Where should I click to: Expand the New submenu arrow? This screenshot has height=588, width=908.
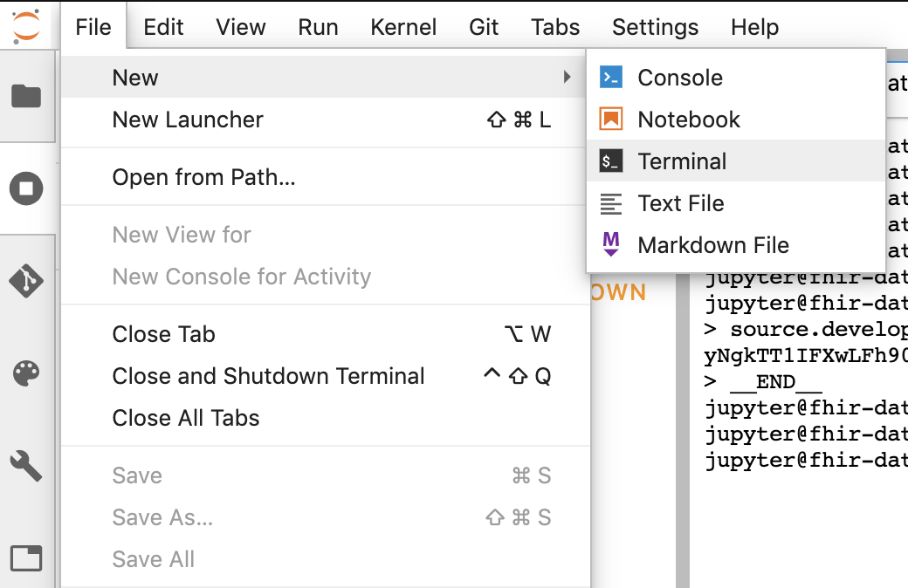pos(567,78)
